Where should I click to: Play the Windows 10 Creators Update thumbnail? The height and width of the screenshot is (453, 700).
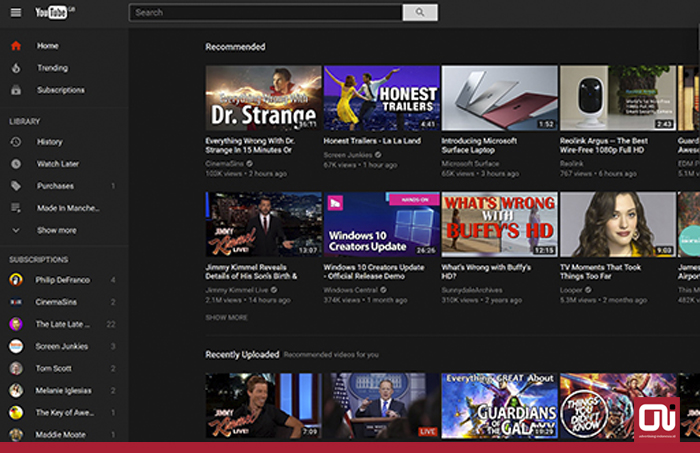click(x=381, y=224)
